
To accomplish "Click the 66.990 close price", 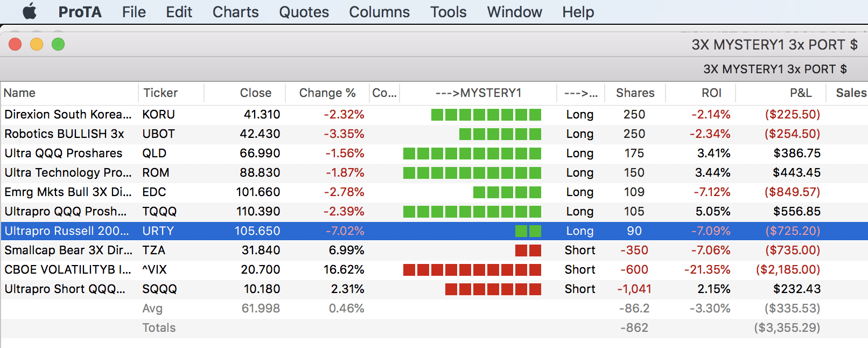I will pyautogui.click(x=260, y=153).
